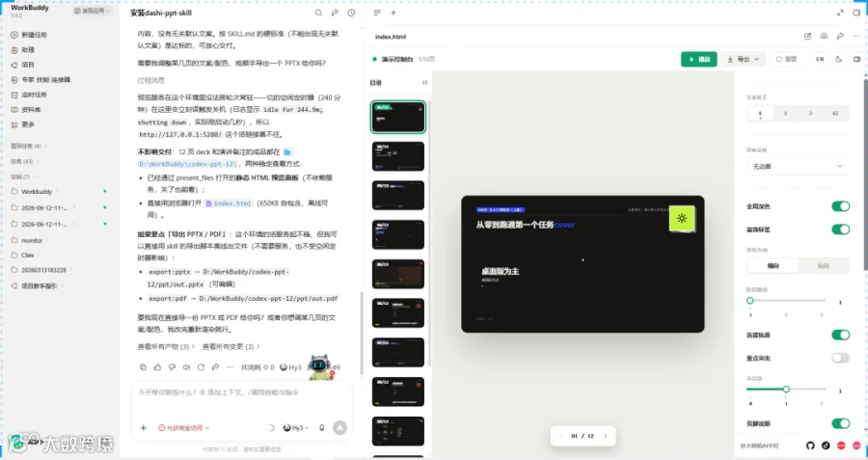Turn off the 装饰标签 toggle
868x460 pixels.
pos(840,230)
